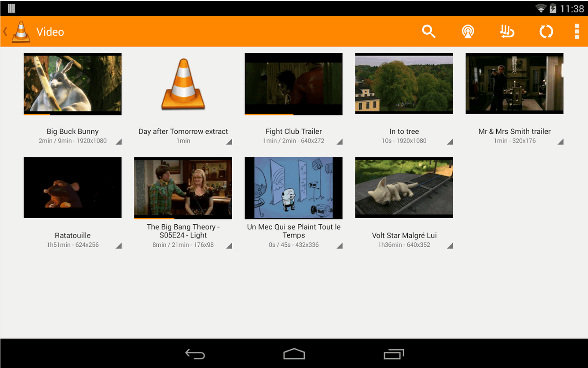Tap the '1min / 2min - 640x272' info line

[x=294, y=141]
